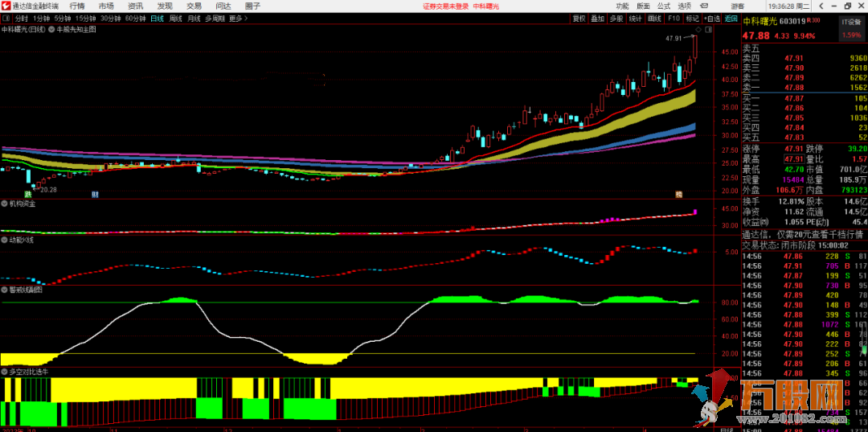
Task: Open the 发现 menu
Action: click(x=165, y=6)
